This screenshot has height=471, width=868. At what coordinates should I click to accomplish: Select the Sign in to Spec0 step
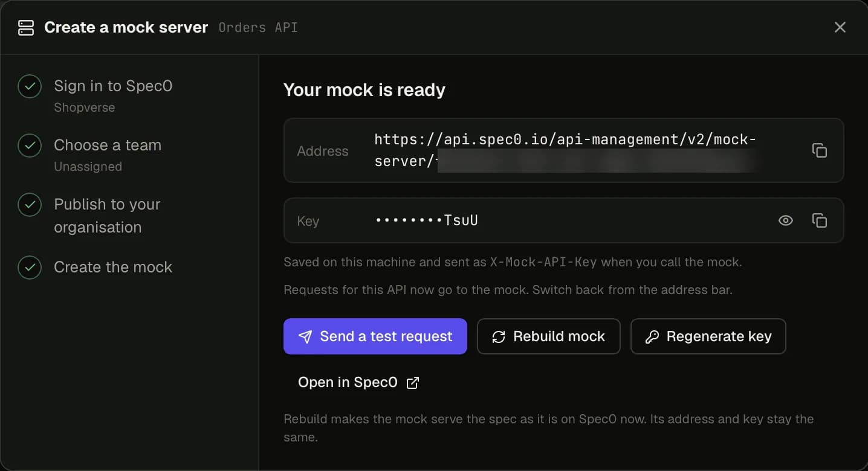point(113,86)
